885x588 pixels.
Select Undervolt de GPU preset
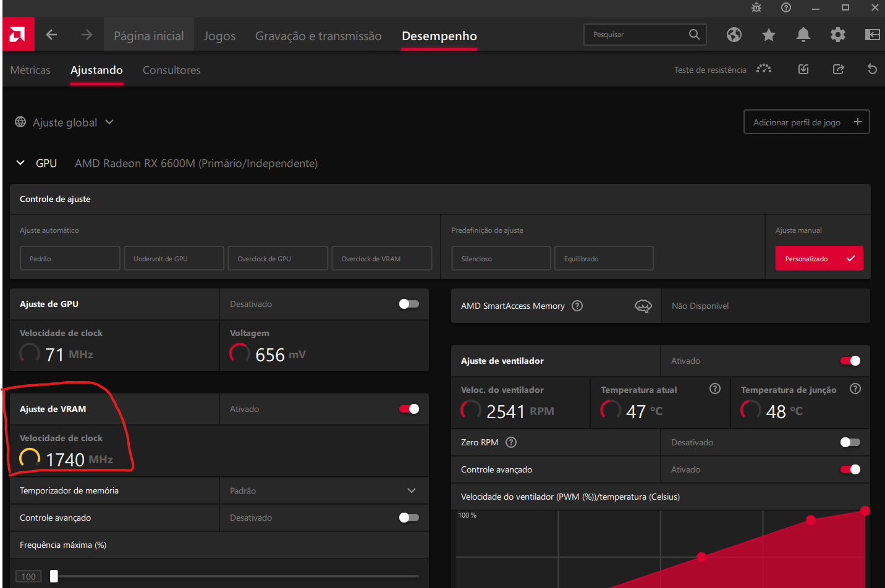point(174,258)
